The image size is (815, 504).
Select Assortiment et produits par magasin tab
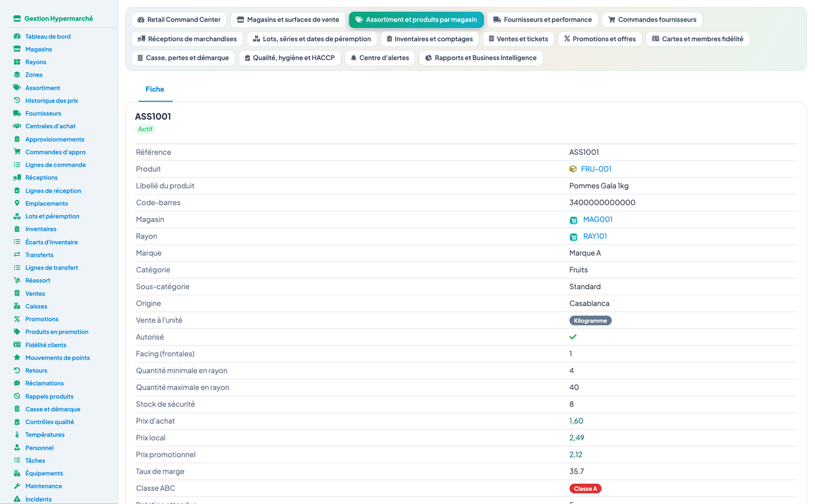(x=416, y=20)
